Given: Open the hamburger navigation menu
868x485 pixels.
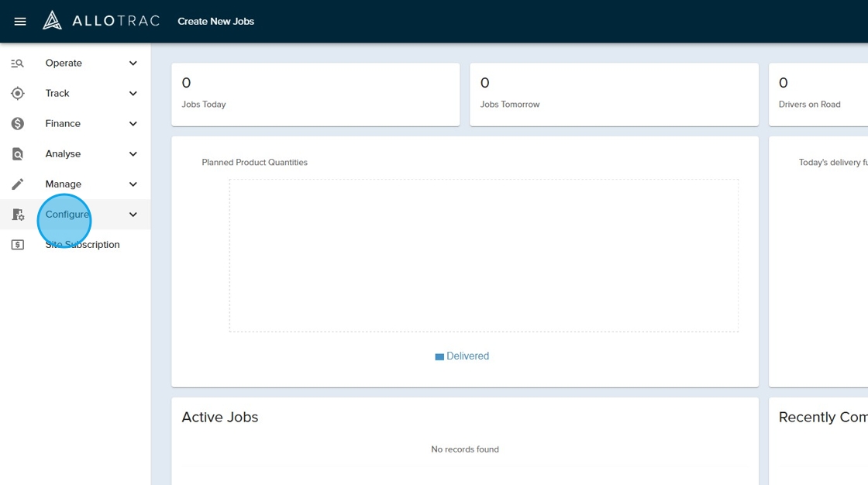Looking at the screenshot, I should tap(20, 22).
